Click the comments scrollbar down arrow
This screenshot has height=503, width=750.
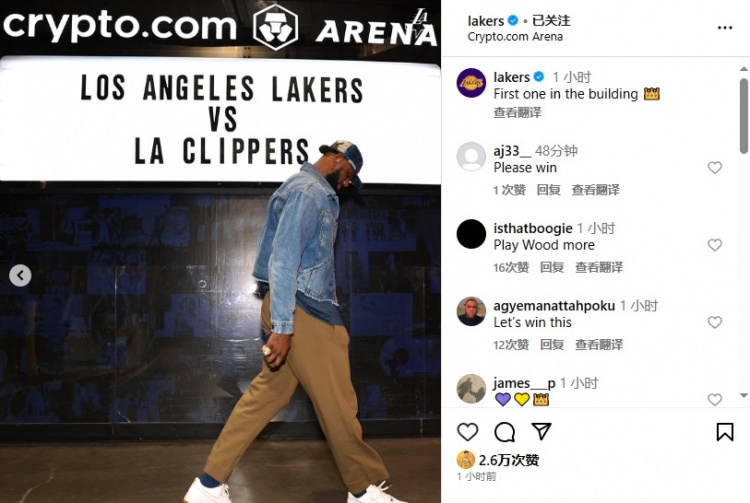pyautogui.click(x=743, y=395)
